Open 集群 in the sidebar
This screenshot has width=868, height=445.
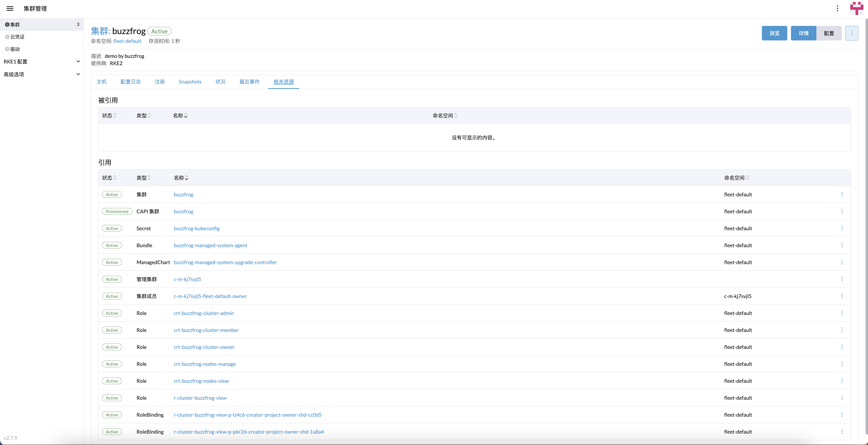coord(41,24)
